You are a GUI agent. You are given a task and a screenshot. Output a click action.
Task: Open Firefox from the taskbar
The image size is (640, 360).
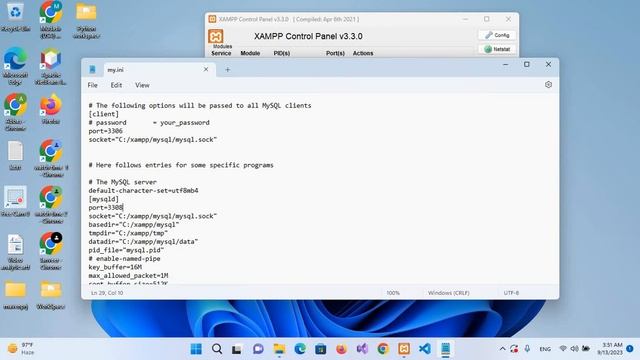[341, 349]
